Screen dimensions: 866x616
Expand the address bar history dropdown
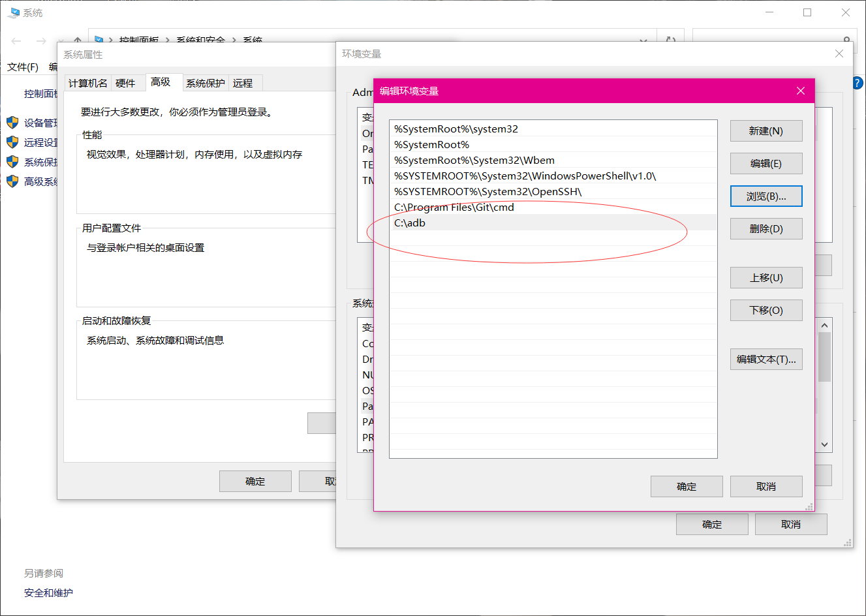(643, 41)
